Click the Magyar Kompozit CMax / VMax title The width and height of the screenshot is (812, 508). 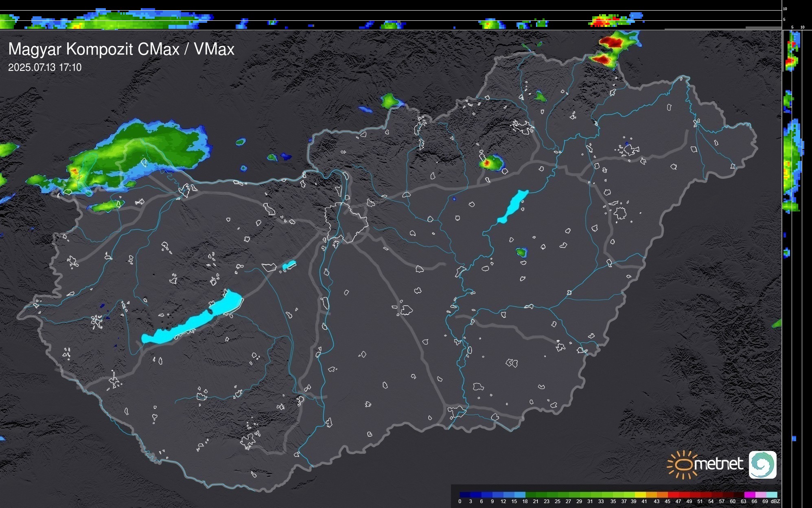coord(121,49)
